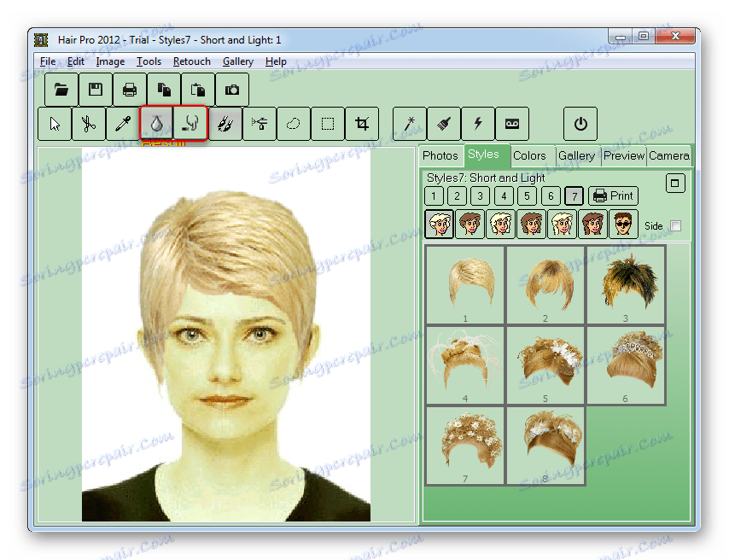Switch to style set 3
729x560 pixels.
point(480,196)
